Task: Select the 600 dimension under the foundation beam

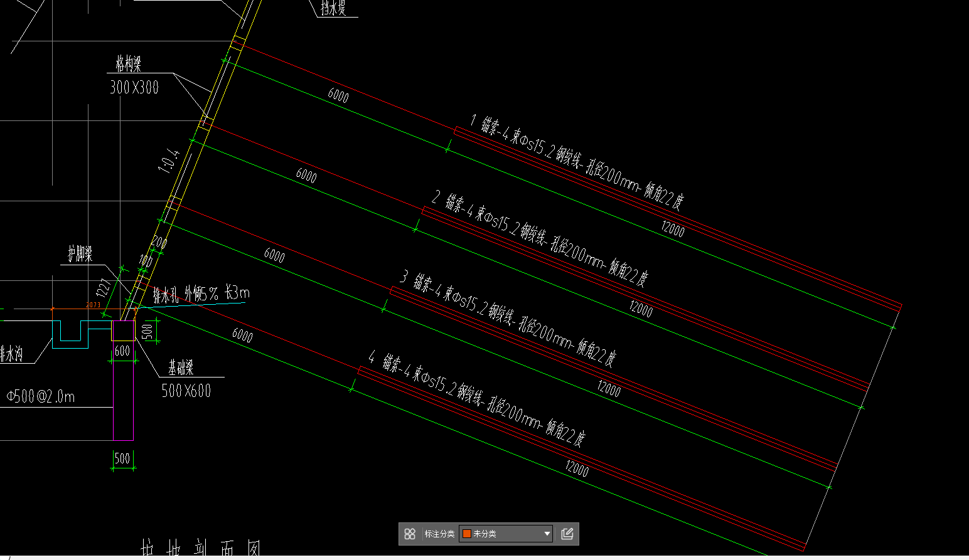Action: coord(122,351)
